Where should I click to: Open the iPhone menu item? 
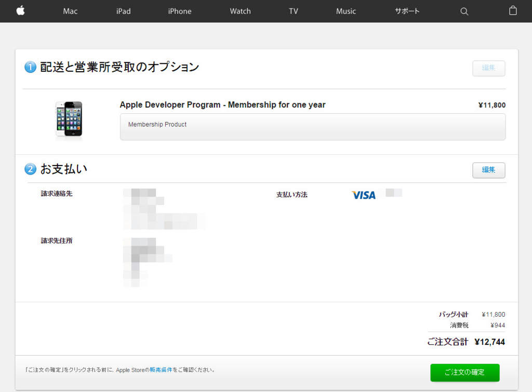click(x=180, y=11)
